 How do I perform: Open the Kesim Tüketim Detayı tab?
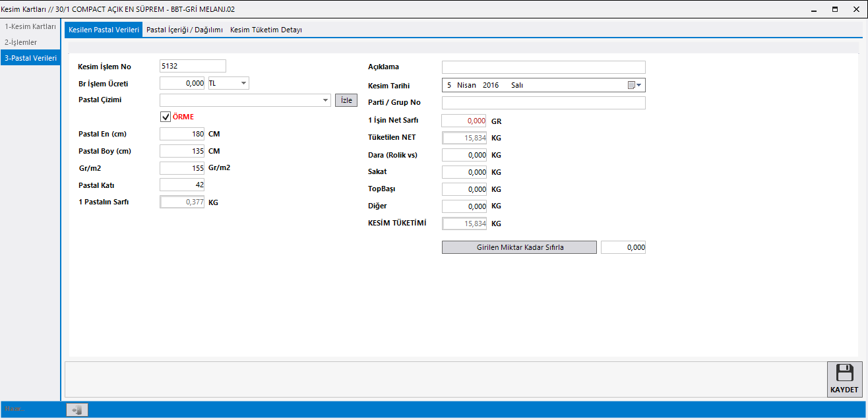pos(266,30)
